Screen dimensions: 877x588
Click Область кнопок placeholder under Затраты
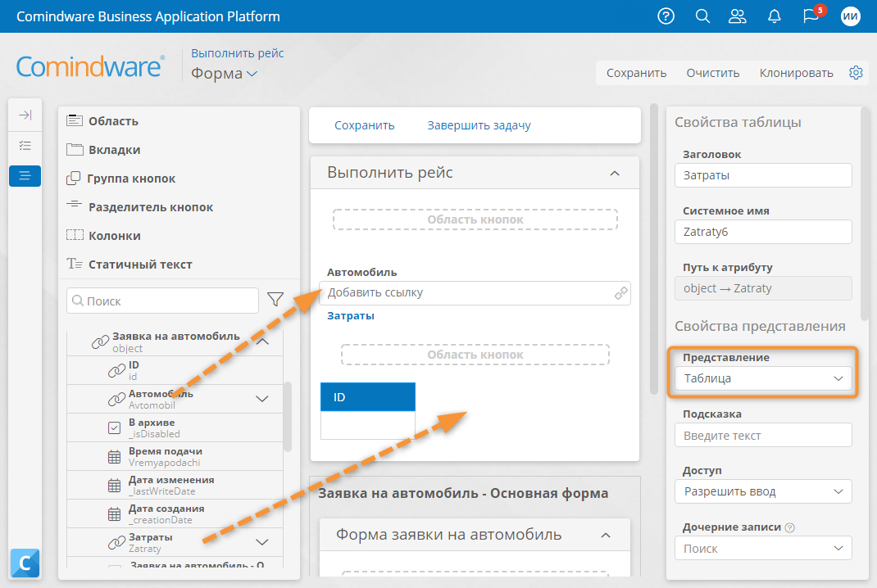click(475, 355)
